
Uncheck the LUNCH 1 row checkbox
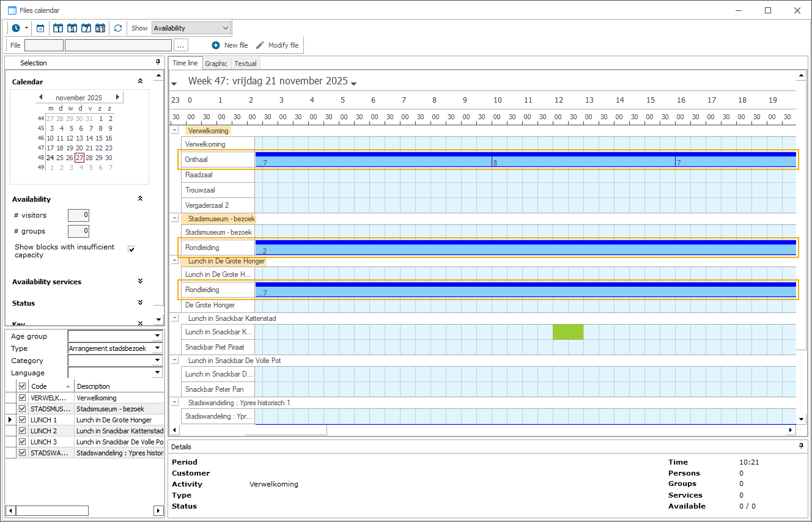pyautogui.click(x=23, y=420)
